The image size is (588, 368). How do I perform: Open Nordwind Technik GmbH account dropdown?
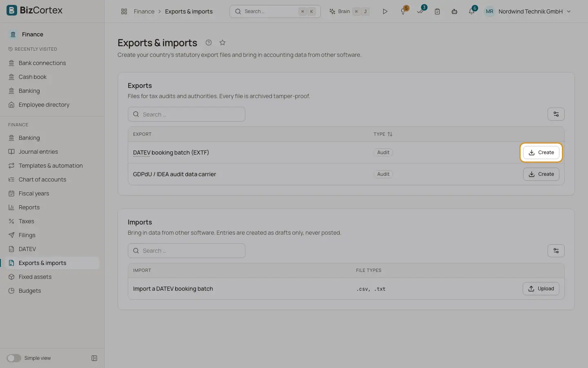(528, 11)
